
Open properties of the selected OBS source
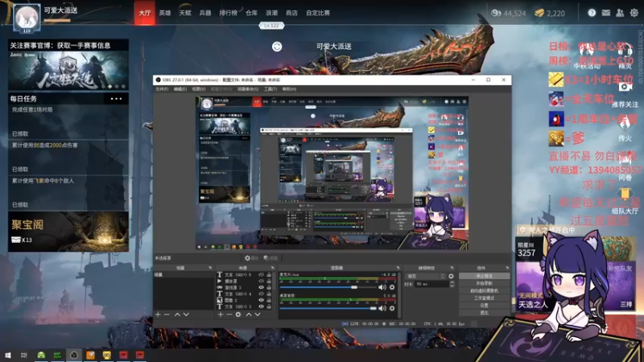point(251,258)
